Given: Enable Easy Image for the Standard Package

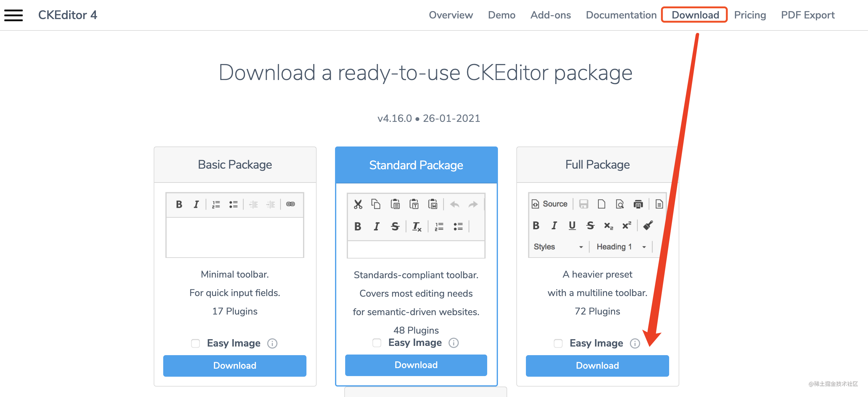Looking at the screenshot, I should pyautogui.click(x=377, y=343).
